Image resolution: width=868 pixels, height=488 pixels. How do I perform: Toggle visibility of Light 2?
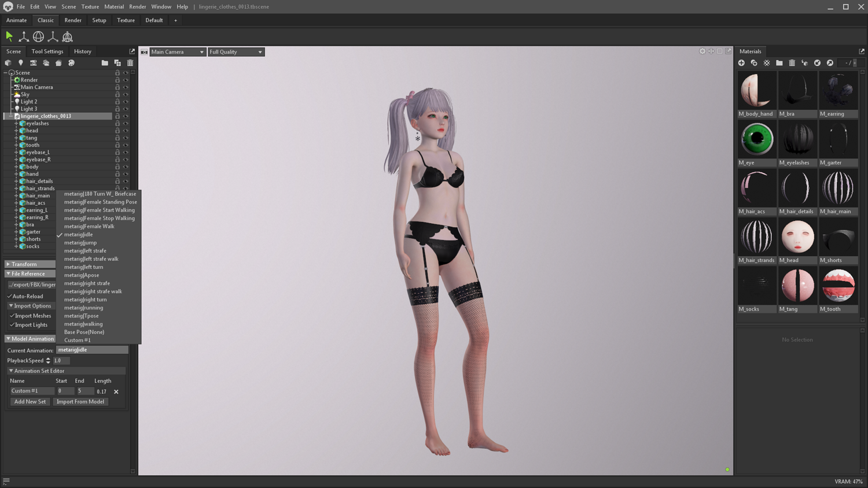[126, 102]
